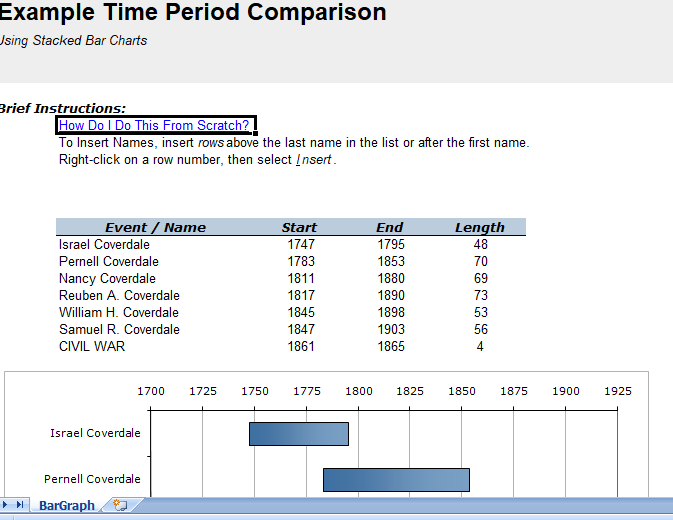Select length value 4 cell
This screenshot has height=520, width=673.
[x=480, y=346]
